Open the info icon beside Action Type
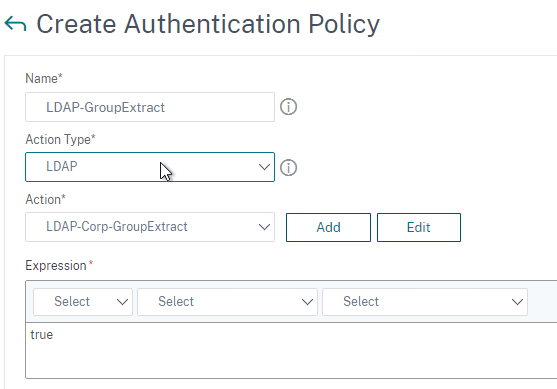 (x=288, y=167)
